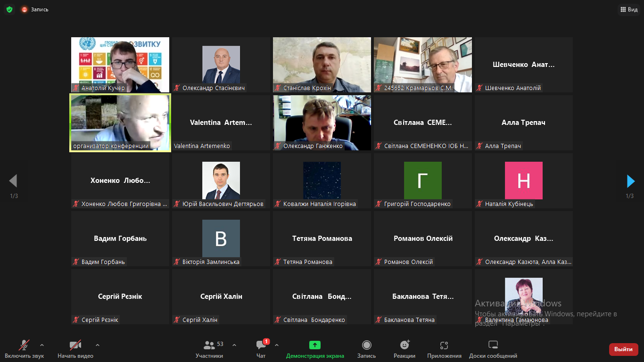Click the pink 'Н' avatar of Наталія Кубінець
Image resolution: width=644 pixels, height=362 pixels.
pos(524,181)
